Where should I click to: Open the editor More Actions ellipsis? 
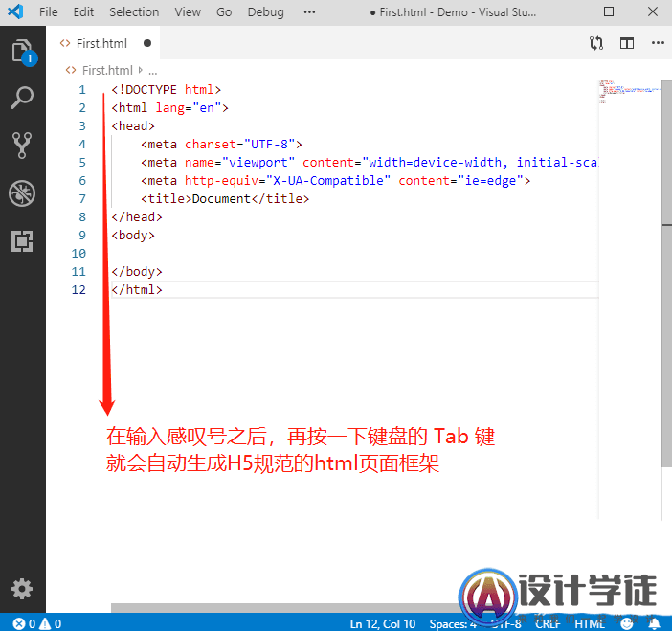click(657, 43)
